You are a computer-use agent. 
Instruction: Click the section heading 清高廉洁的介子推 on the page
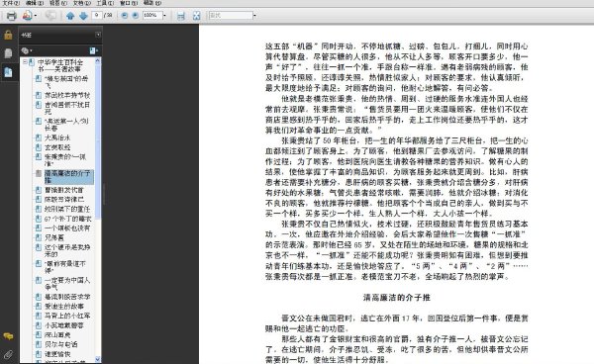coord(397,298)
